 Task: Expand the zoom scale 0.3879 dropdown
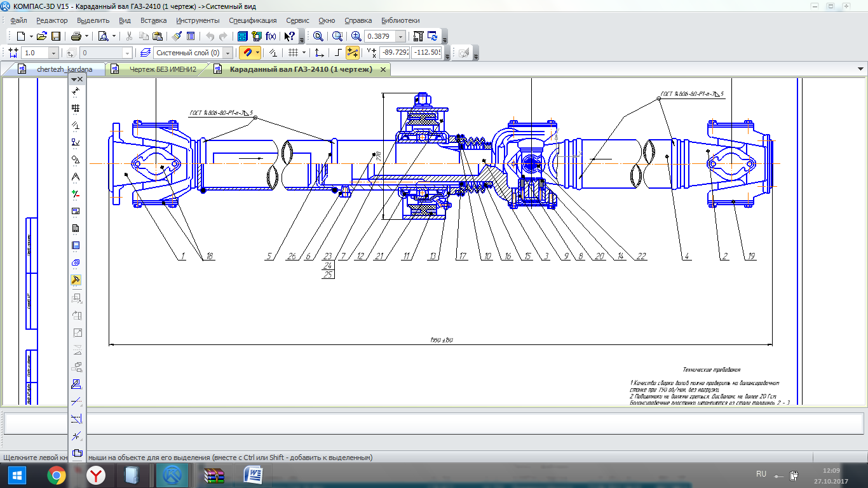pos(400,37)
